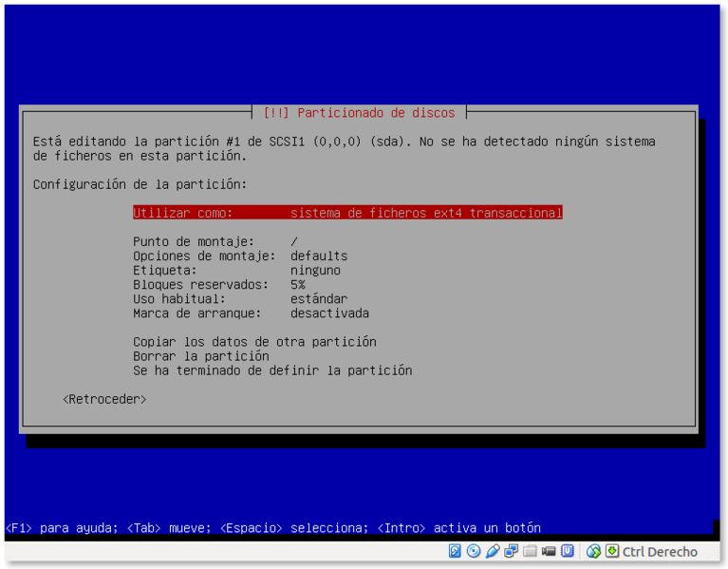Select the 'Etiqueta' field row

236,270
